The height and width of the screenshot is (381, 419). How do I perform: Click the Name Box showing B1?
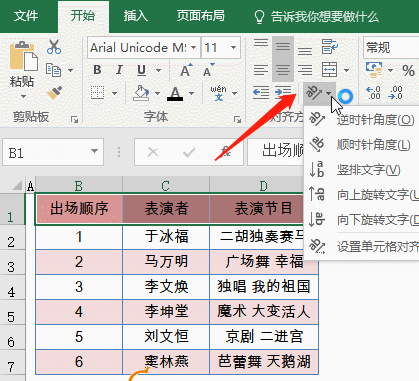pos(53,152)
